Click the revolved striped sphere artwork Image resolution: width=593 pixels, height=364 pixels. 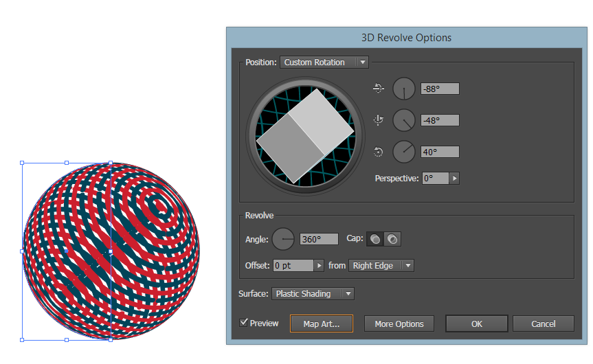111,251
